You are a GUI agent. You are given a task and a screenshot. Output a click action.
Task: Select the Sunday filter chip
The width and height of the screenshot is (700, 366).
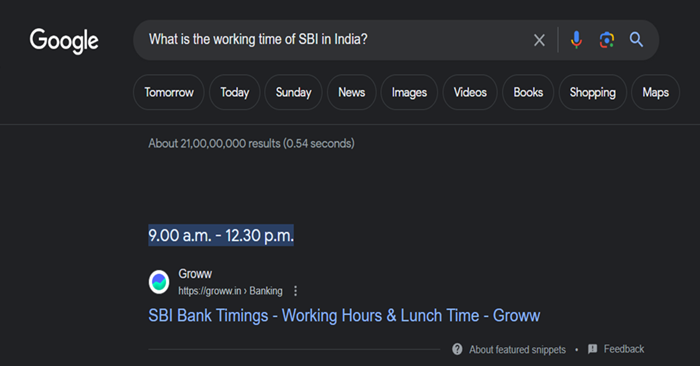point(293,92)
